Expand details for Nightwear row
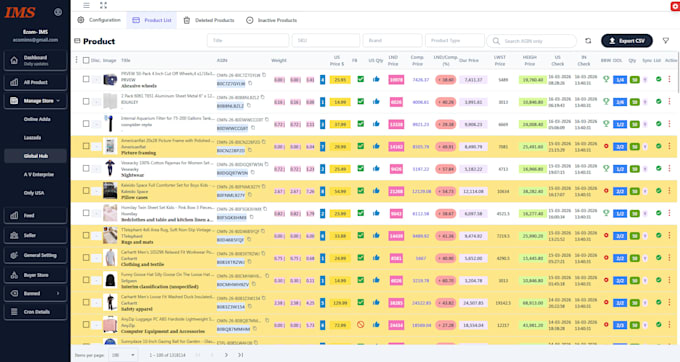This screenshot has width=680, height=362. 96,169
